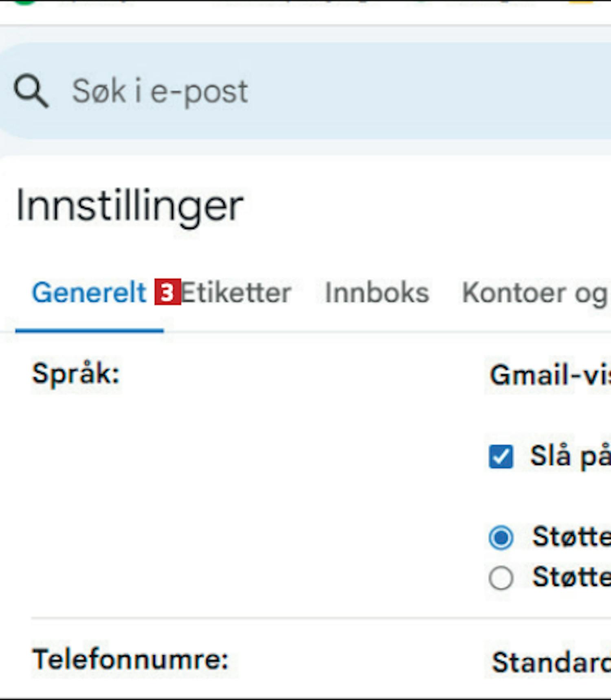The height and width of the screenshot is (700, 611).
Task: Click label text of unselected Støtte option
Action: (x=571, y=577)
